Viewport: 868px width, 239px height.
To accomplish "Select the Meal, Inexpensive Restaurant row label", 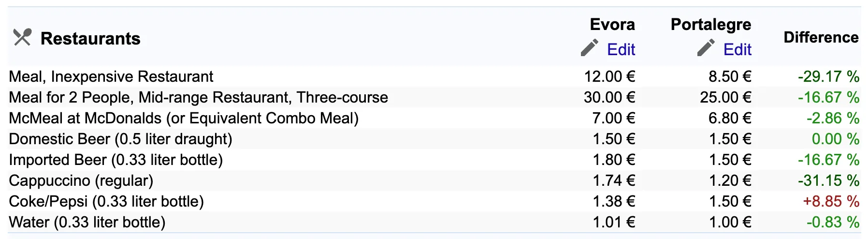I will click(x=111, y=76).
